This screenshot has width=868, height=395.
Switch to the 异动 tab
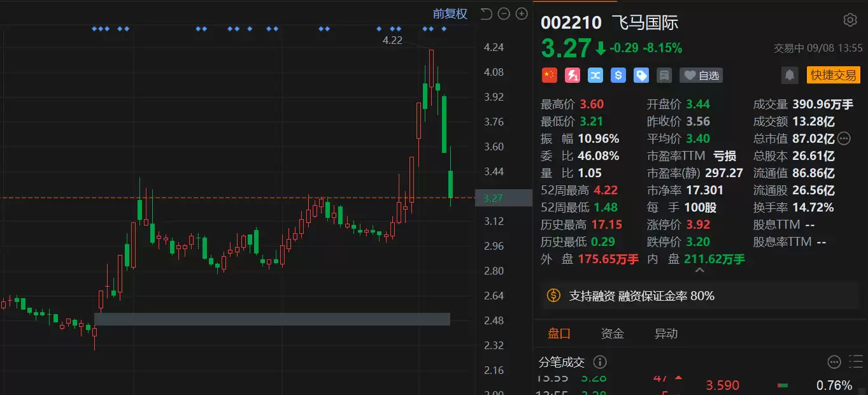[x=666, y=333]
